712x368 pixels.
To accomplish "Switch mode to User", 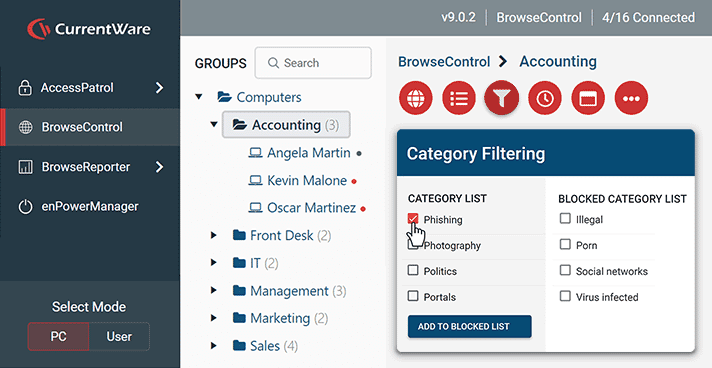I will pos(119,336).
